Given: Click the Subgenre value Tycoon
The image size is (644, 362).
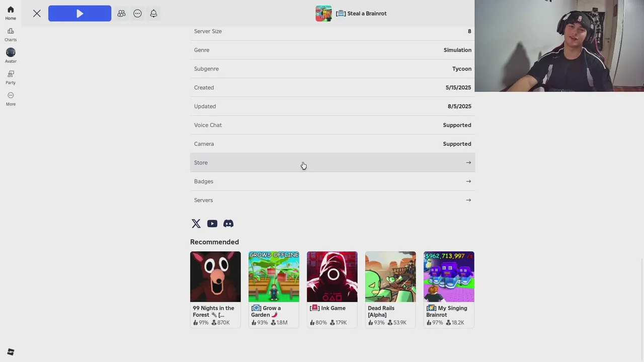Looking at the screenshot, I should pyautogui.click(x=462, y=69).
